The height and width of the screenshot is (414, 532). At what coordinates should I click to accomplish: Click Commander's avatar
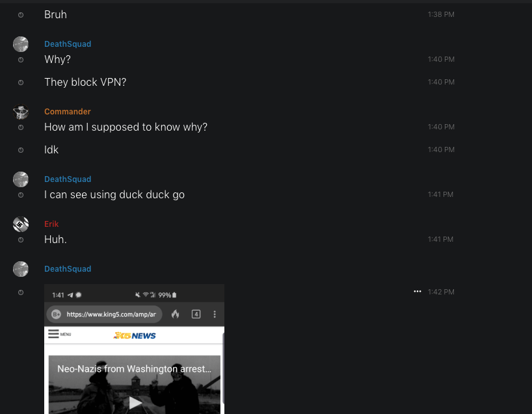pyautogui.click(x=21, y=112)
